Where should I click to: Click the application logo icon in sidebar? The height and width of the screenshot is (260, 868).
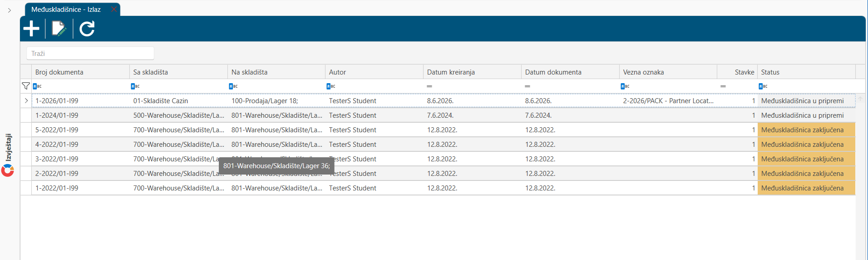tap(8, 170)
